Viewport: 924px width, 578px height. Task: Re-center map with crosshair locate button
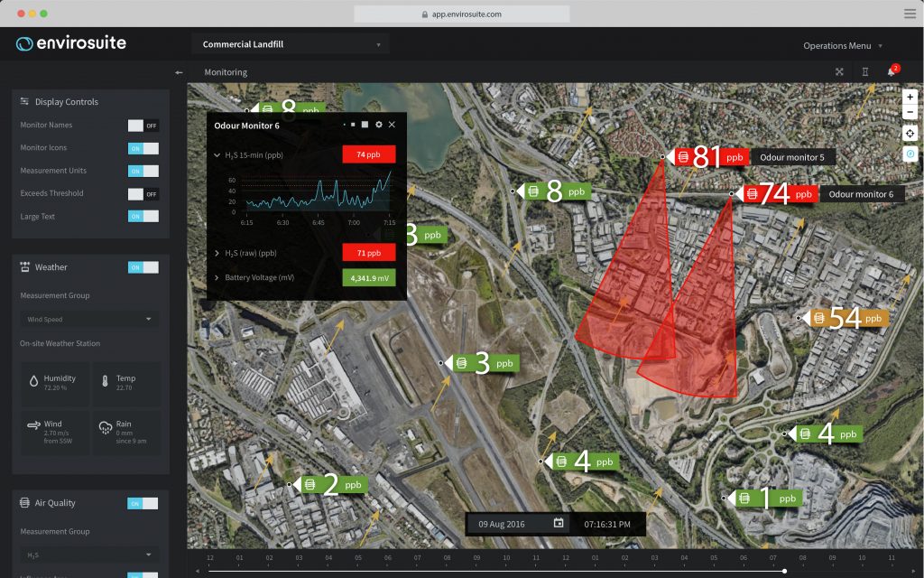point(910,133)
